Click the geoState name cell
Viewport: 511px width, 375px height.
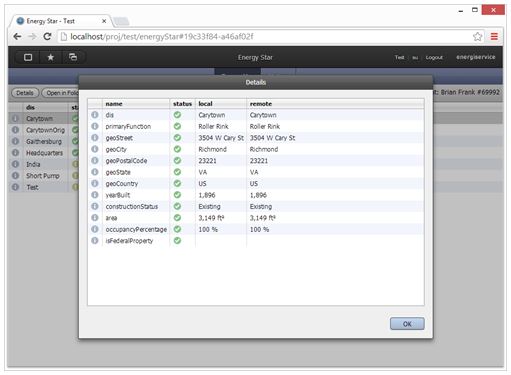(118, 172)
